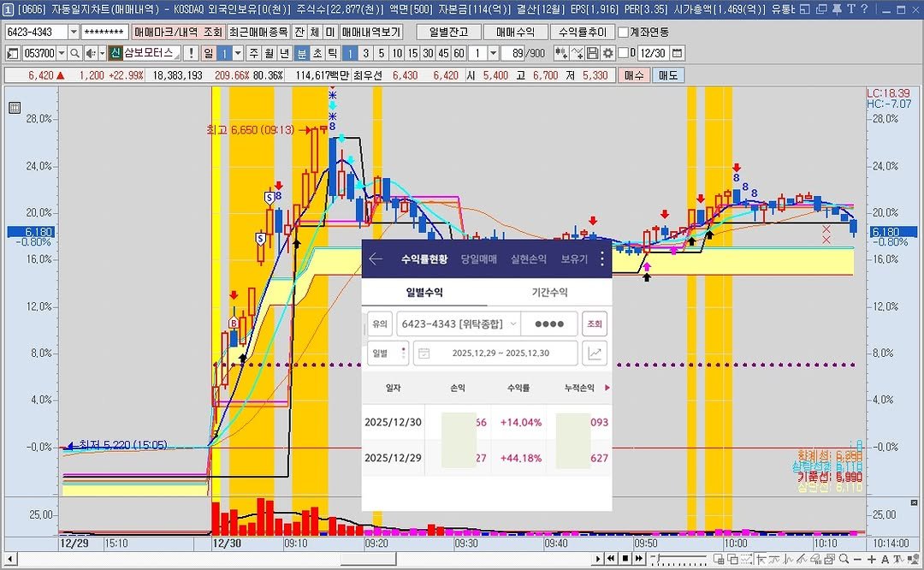The width and height of the screenshot is (924, 570).
Task: Expand the account number 6423-4343 dropdown
Action: [73, 32]
